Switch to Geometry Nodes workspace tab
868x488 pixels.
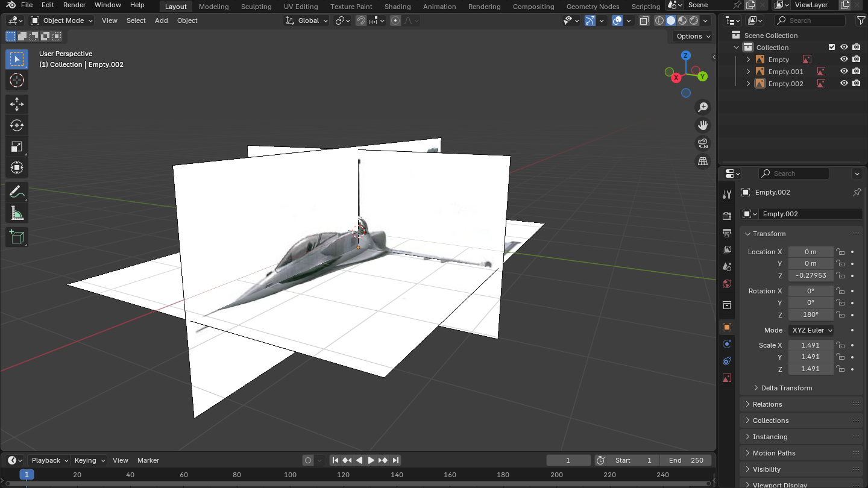[x=593, y=7]
